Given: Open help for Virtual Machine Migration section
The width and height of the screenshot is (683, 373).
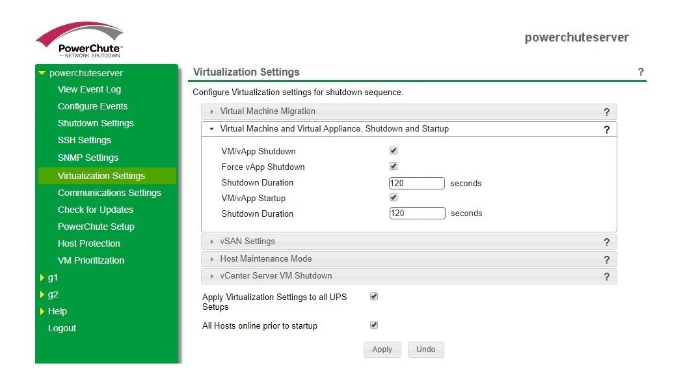Looking at the screenshot, I should click(606, 112).
